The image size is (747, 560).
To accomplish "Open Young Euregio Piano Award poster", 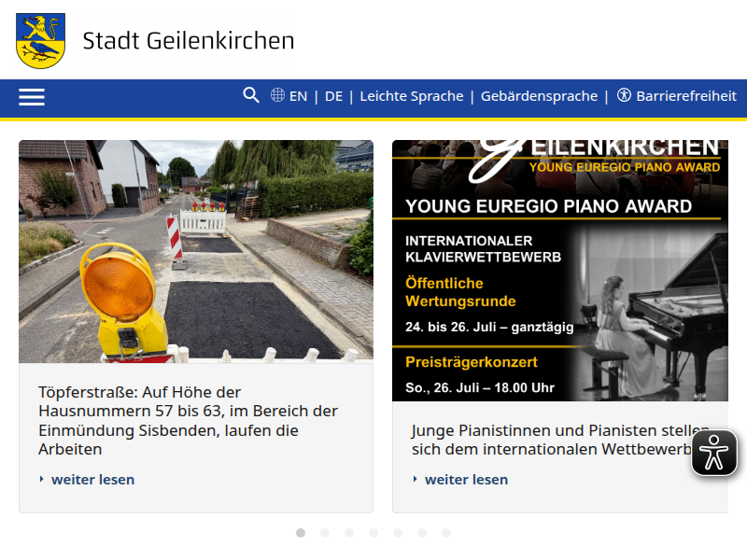I will tap(560, 271).
